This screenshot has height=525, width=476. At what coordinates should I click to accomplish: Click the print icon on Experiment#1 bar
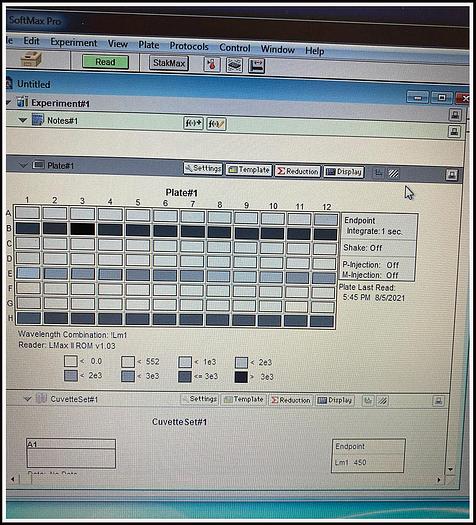click(x=455, y=115)
